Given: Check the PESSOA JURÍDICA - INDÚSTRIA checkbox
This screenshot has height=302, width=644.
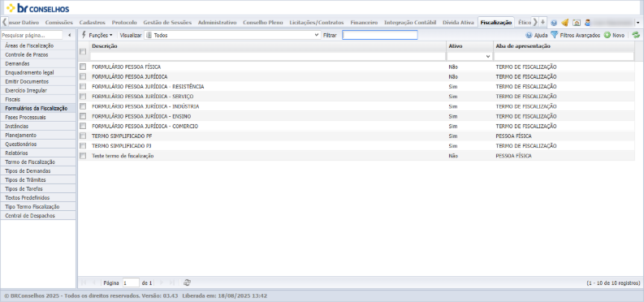Looking at the screenshot, I should click(83, 106).
